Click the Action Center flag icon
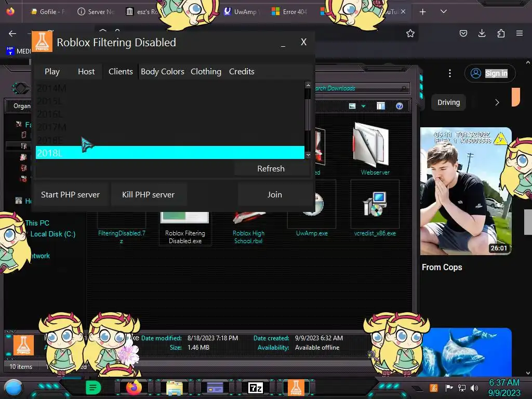The height and width of the screenshot is (399, 532). (x=449, y=388)
